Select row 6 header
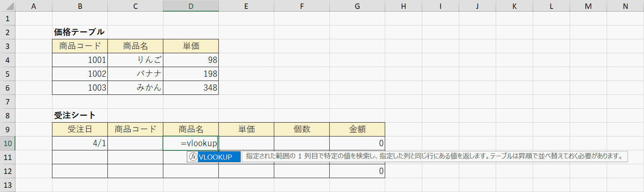 8,88
